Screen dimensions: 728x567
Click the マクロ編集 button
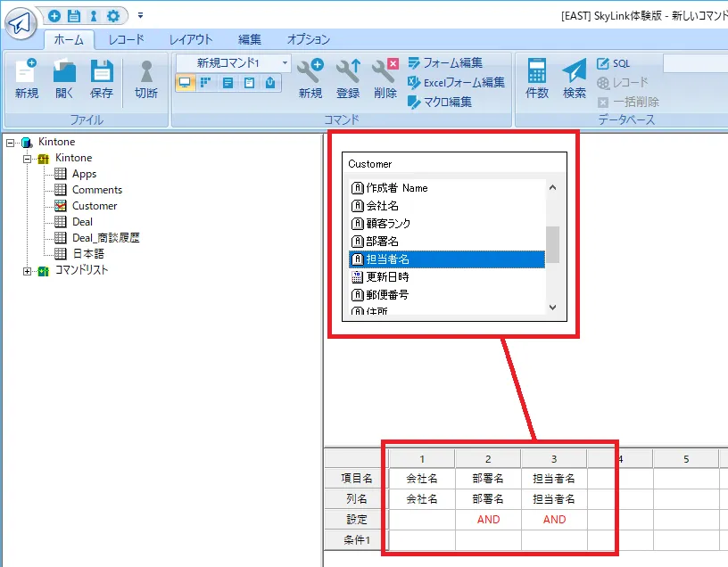[x=440, y=102]
